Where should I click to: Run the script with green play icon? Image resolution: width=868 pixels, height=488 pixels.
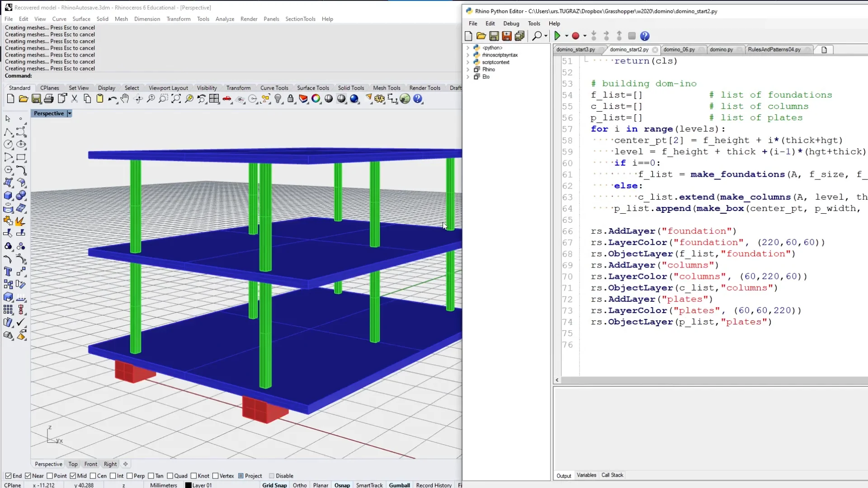click(557, 36)
